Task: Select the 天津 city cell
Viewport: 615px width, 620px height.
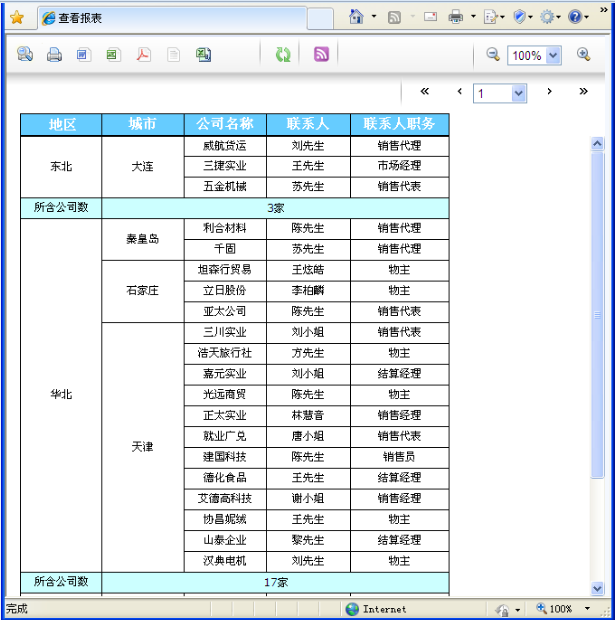Action: [x=143, y=447]
